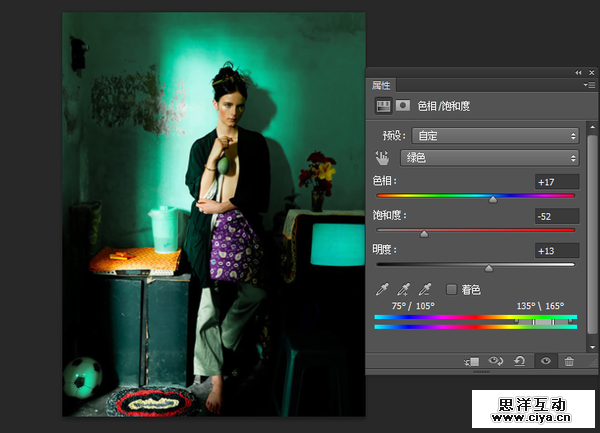The image size is (600, 433).
Task: Switch to the 属性 properties tab
Action: point(382,85)
